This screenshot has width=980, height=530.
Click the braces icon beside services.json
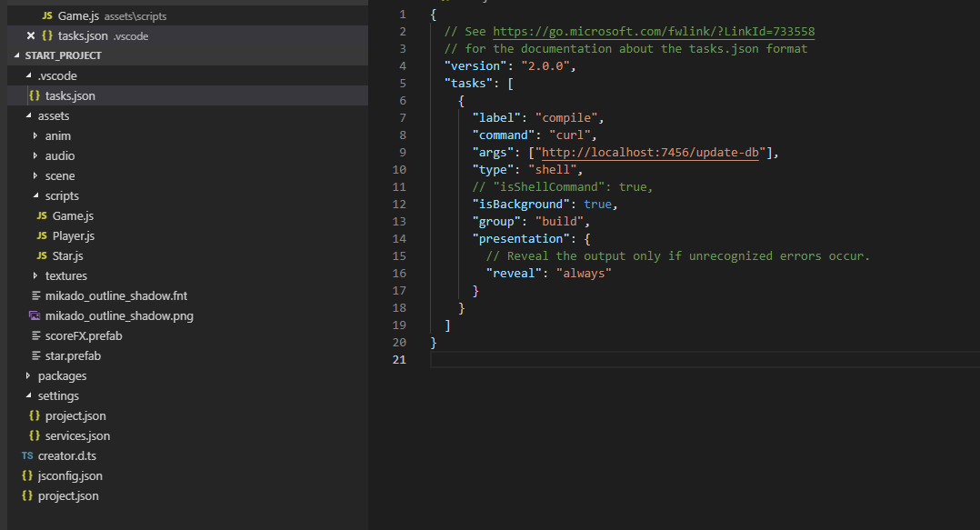pyautogui.click(x=35, y=435)
